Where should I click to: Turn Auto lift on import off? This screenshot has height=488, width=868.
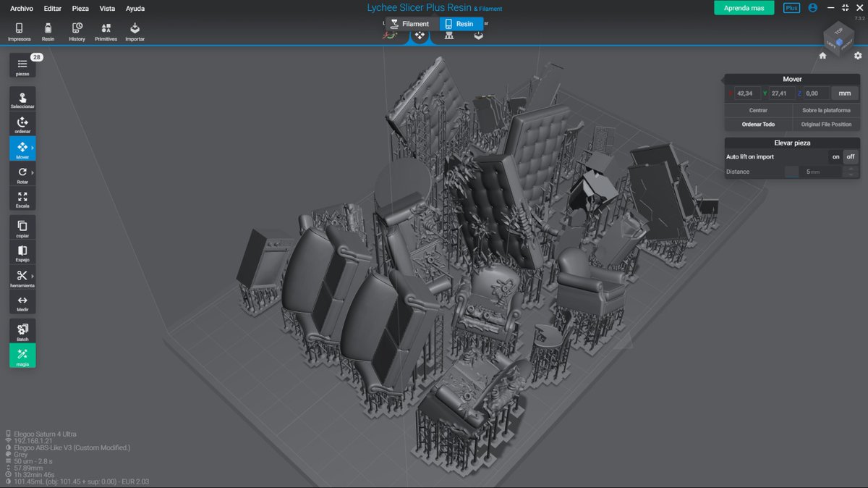[851, 156]
